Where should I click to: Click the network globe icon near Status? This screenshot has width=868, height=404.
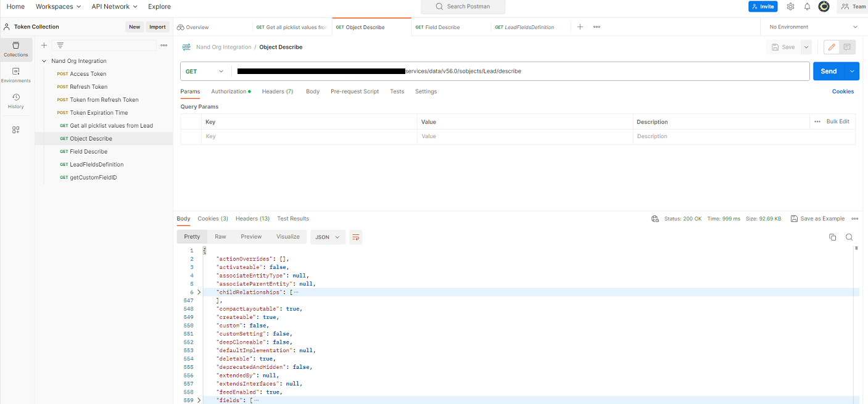click(x=655, y=219)
